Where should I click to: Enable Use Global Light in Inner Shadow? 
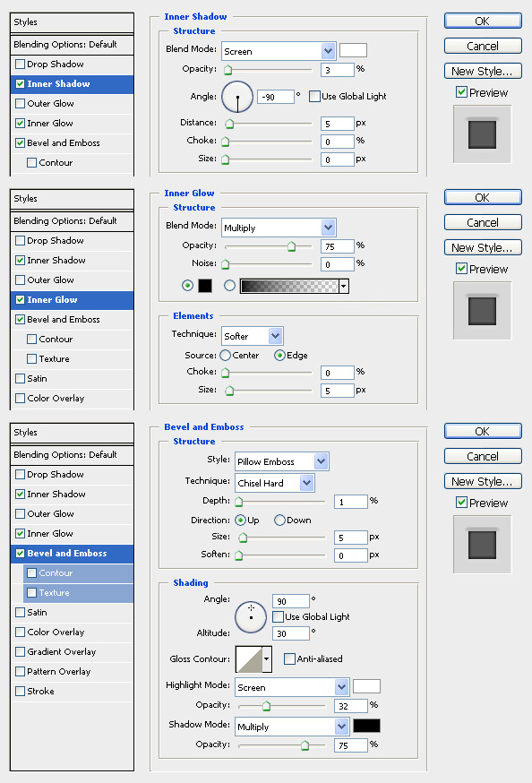[x=314, y=97]
